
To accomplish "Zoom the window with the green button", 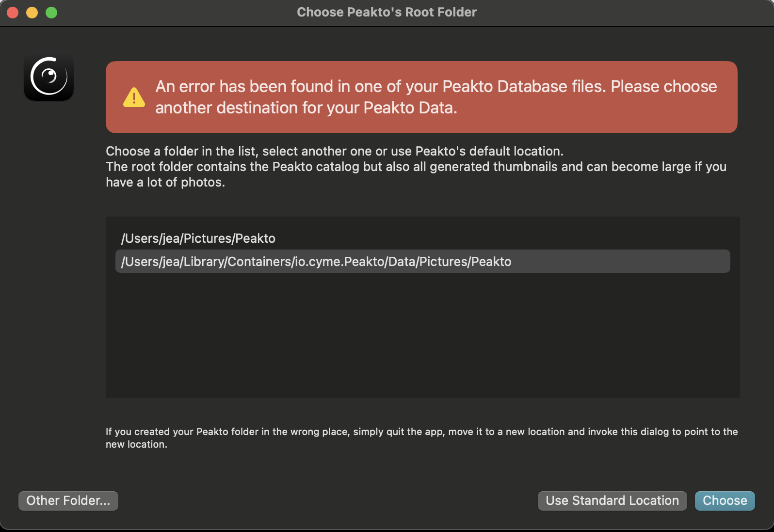I will pos(51,13).
